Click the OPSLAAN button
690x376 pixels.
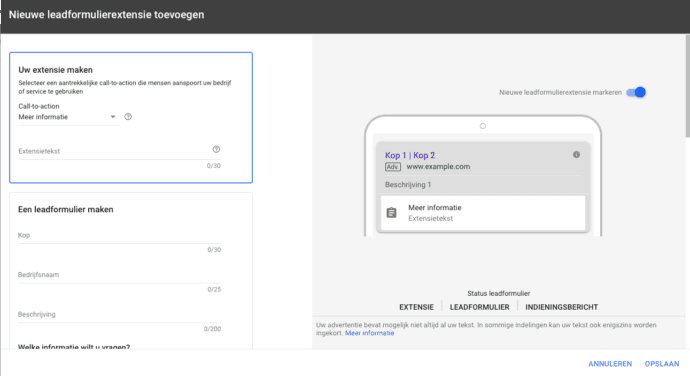[662, 364]
